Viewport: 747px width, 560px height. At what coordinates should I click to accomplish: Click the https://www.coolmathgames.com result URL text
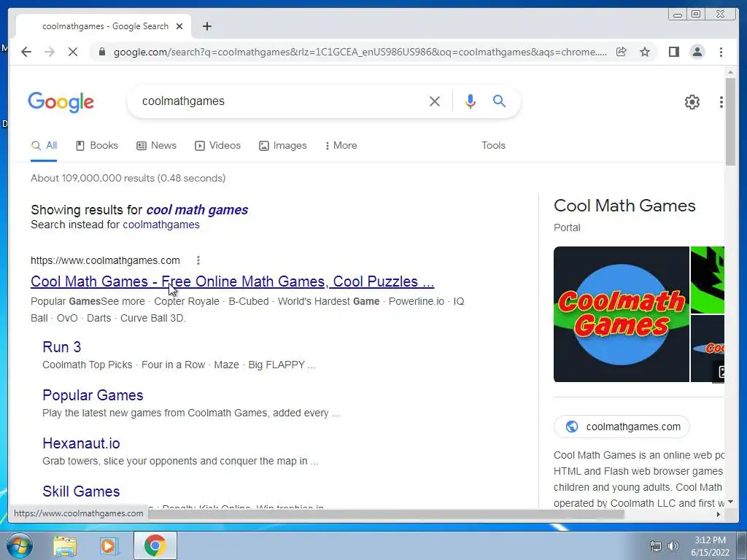point(105,260)
